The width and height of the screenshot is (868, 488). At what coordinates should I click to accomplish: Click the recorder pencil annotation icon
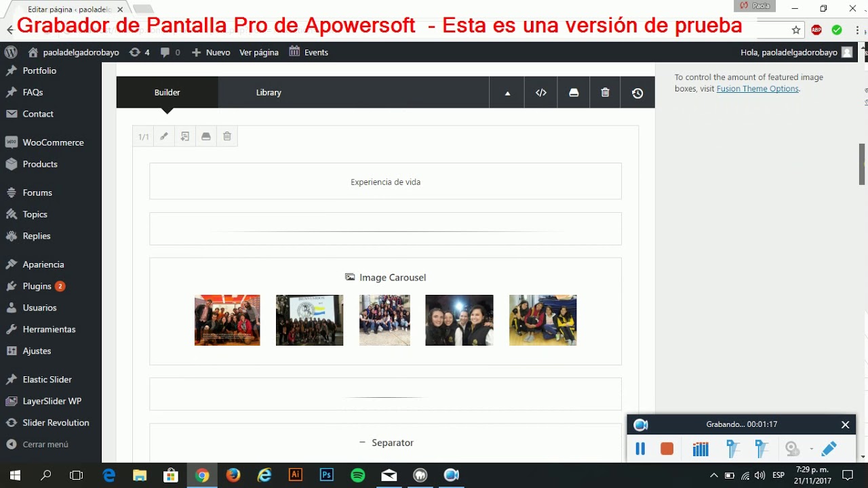829,449
